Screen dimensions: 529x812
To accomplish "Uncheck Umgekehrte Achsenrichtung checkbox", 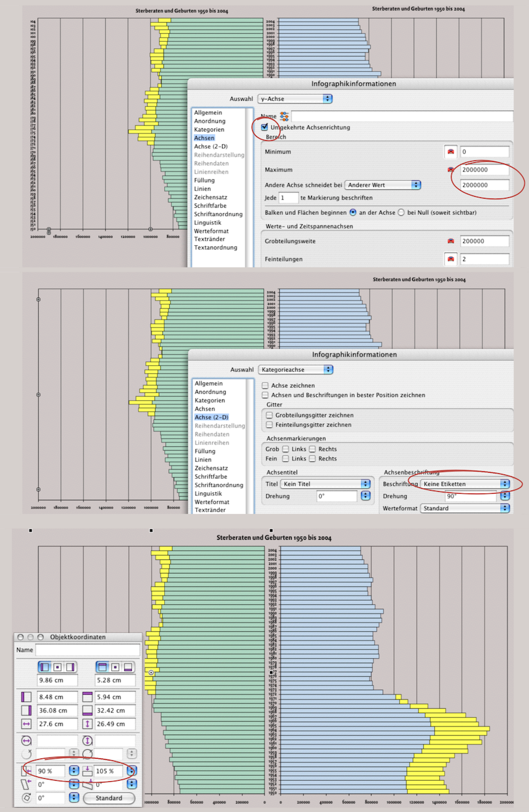I will [x=264, y=127].
